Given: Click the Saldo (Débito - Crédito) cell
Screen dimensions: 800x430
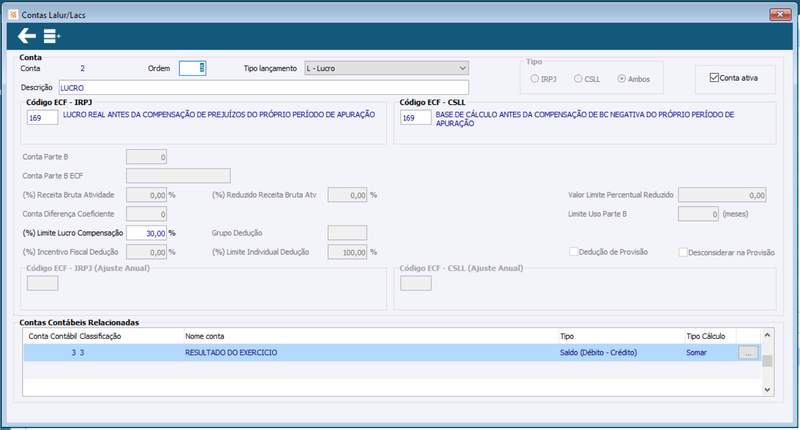Looking at the screenshot, I should point(598,352).
